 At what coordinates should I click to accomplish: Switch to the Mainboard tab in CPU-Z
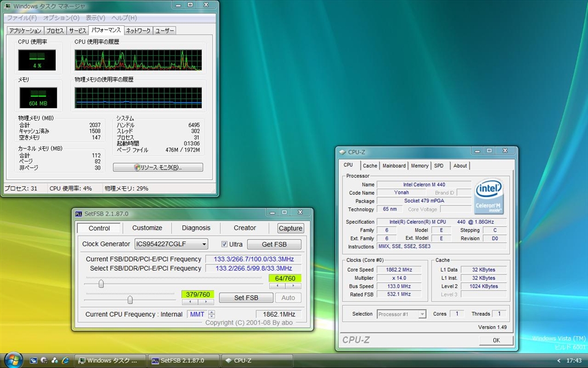tap(394, 166)
